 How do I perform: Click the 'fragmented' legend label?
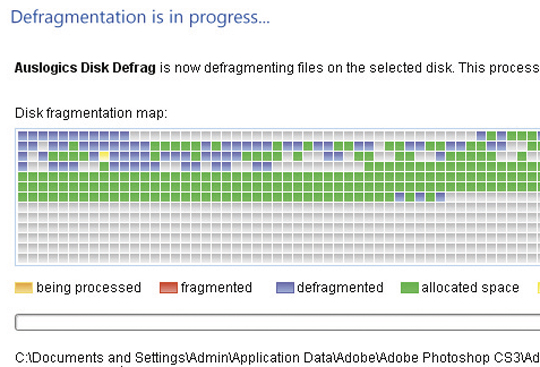(x=217, y=287)
